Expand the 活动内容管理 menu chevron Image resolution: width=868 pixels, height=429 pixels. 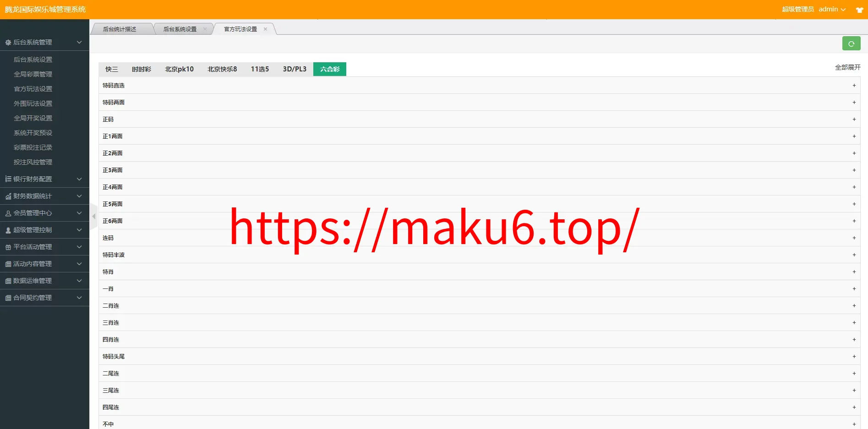click(x=79, y=264)
